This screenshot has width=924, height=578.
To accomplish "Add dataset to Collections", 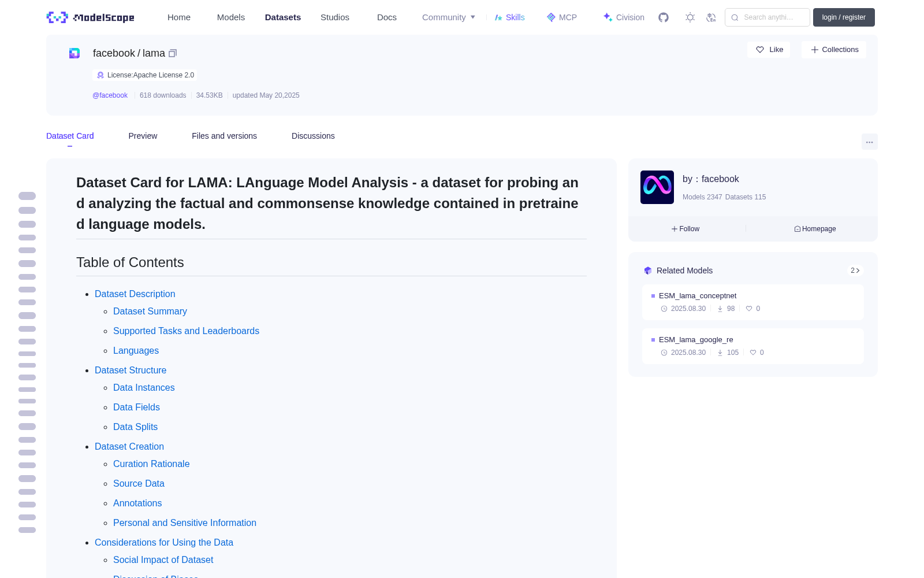I will pyautogui.click(x=834, y=50).
